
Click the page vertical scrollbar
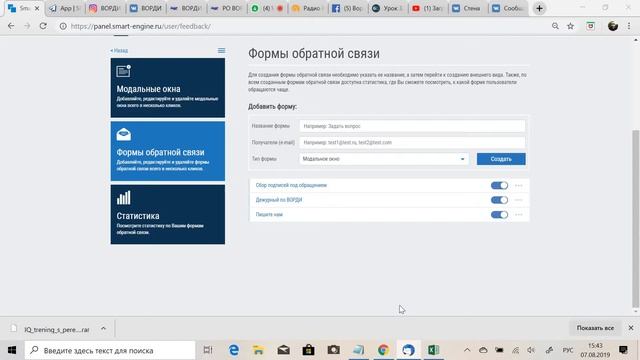636,218
